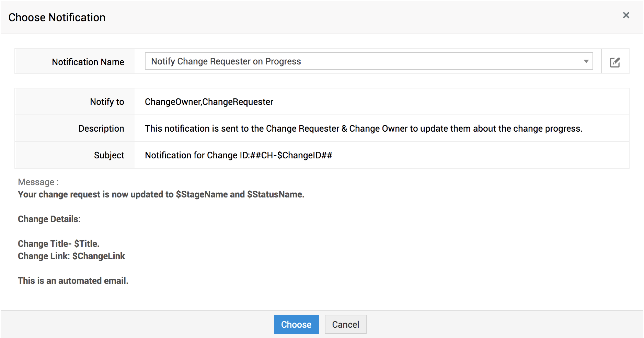Click the description text about change progress
This screenshot has width=644, height=338.
pyautogui.click(x=363, y=129)
